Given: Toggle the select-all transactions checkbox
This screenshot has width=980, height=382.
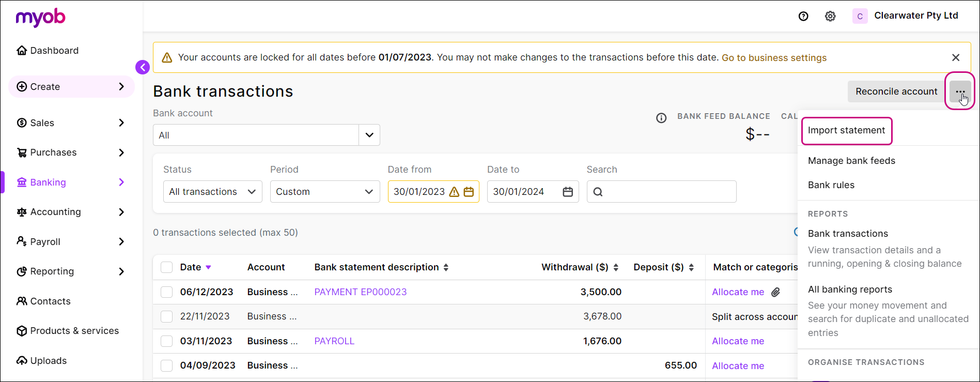Looking at the screenshot, I should [x=166, y=267].
